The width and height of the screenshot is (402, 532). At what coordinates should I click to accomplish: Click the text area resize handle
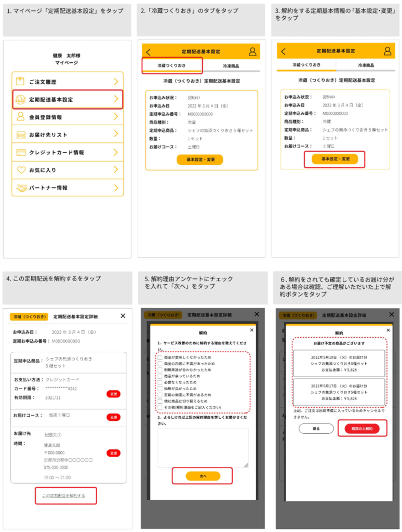(x=246, y=465)
